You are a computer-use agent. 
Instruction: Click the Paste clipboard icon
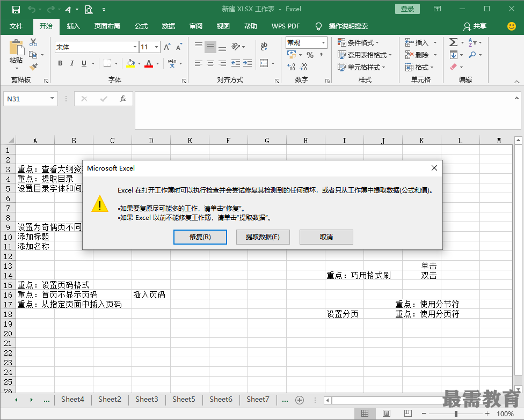pos(16,47)
